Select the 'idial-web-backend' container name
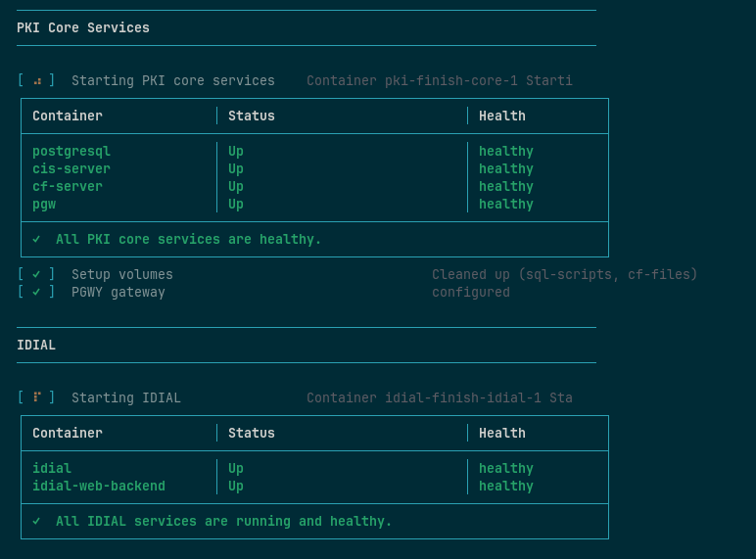 pyautogui.click(x=99, y=486)
